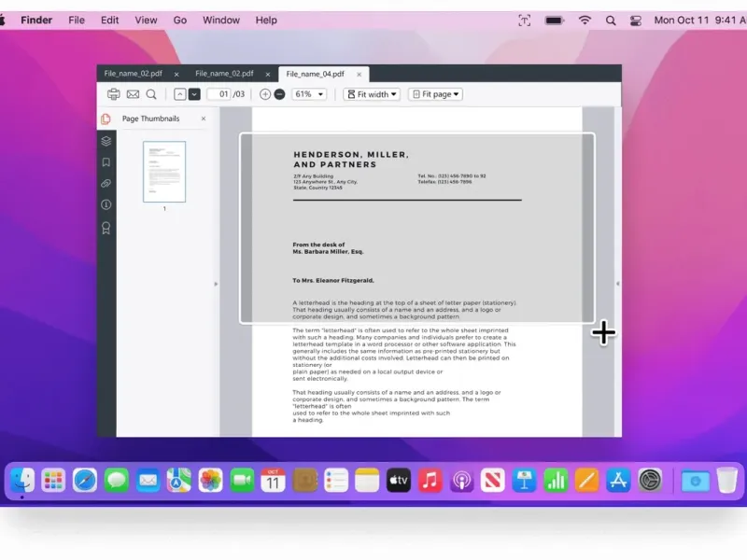Select the Page Thumbnails sidebar icon
Viewport: 747px width, 560px height.
pyautogui.click(x=106, y=119)
